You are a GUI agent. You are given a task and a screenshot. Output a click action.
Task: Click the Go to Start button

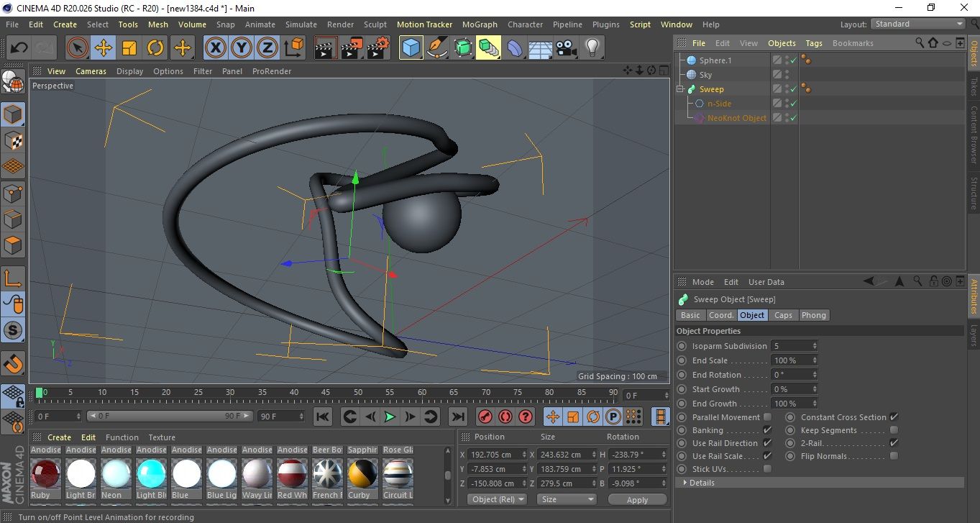[x=323, y=417]
